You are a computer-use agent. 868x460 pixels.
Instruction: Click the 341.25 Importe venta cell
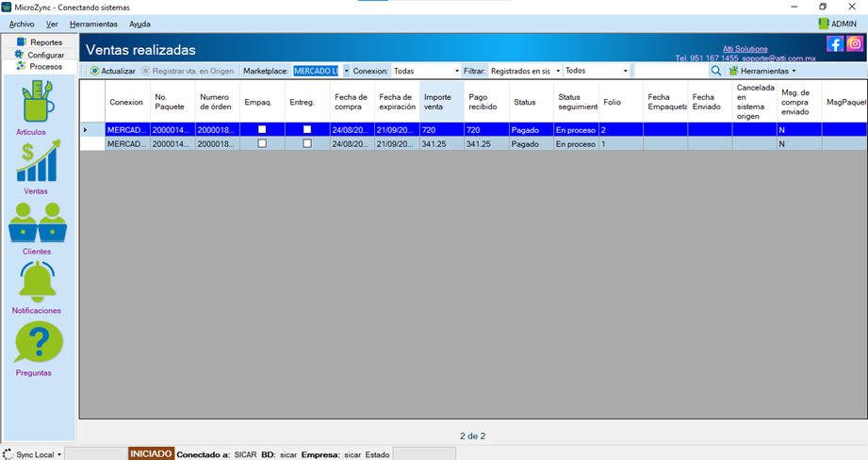pyautogui.click(x=442, y=144)
